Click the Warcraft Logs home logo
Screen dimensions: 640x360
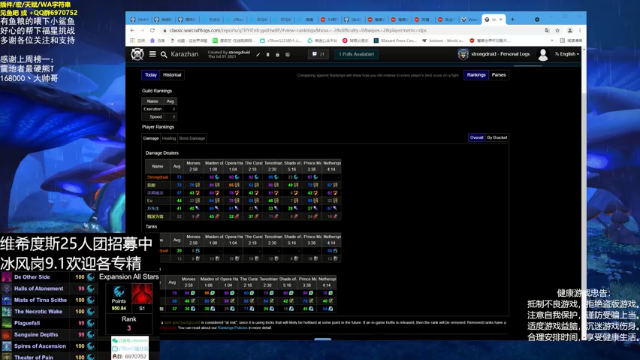137,54
